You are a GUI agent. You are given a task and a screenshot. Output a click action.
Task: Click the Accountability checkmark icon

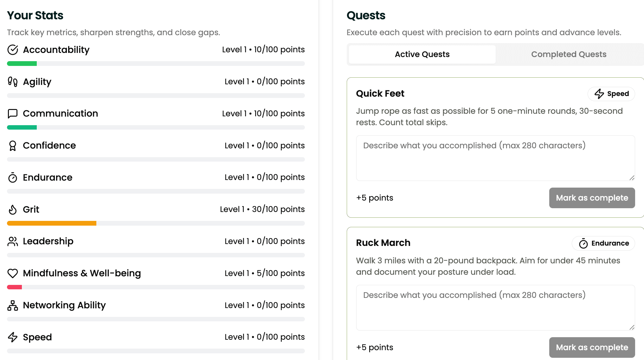[x=13, y=50]
